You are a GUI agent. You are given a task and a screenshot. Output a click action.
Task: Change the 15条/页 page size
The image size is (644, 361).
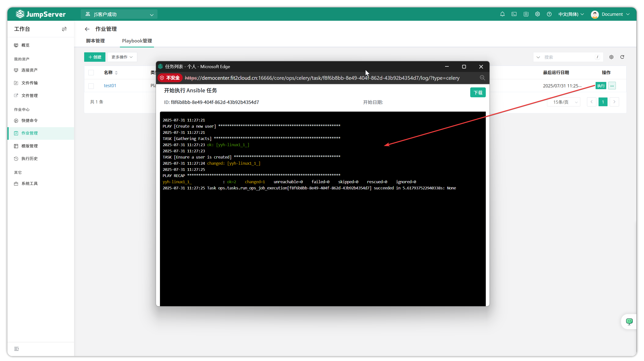click(564, 102)
